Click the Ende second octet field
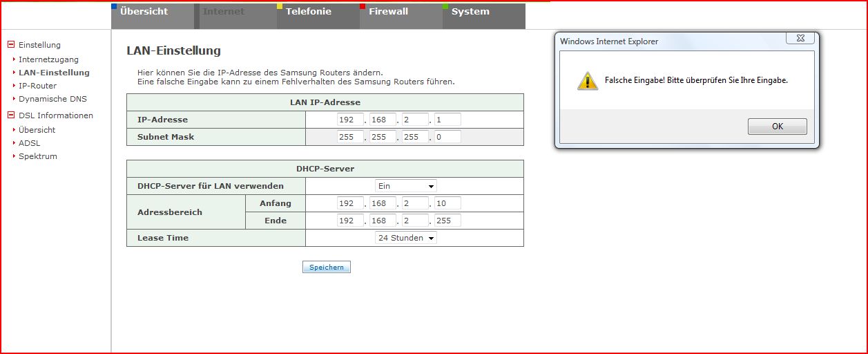The image size is (868, 354). [x=383, y=221]
